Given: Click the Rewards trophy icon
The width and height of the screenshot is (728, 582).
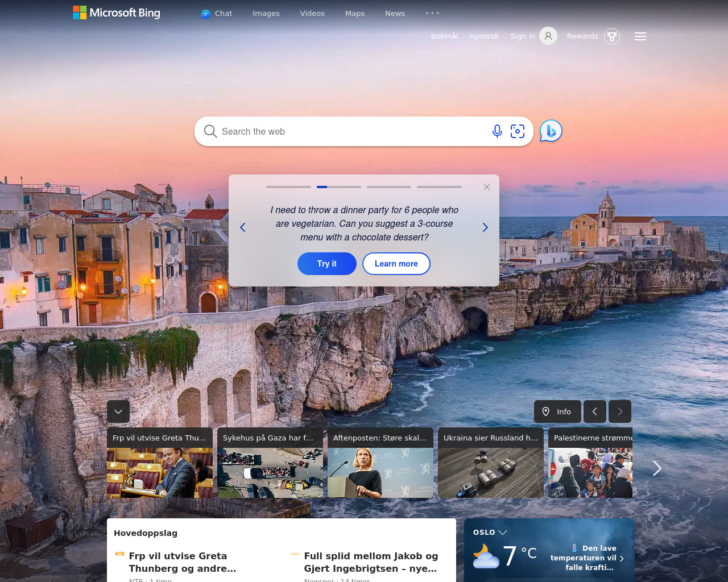Looking at the screenshot, I should tap(612, 36).
